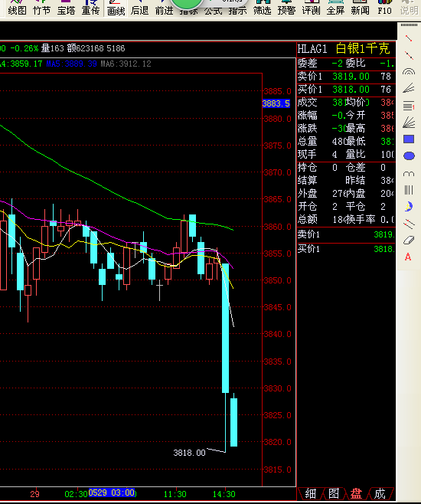Screen dimensions: 421x504
Task: Switch to the 成 transactions tab
Action: point(380,493)
